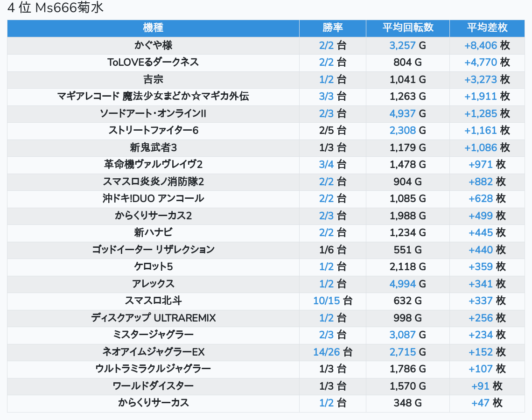Image resolution: width=532 pixels, height=420 pixels.
Task: Click the +8,406 枚 average difference
Action: pyautogui.click(x=487, y=45)
